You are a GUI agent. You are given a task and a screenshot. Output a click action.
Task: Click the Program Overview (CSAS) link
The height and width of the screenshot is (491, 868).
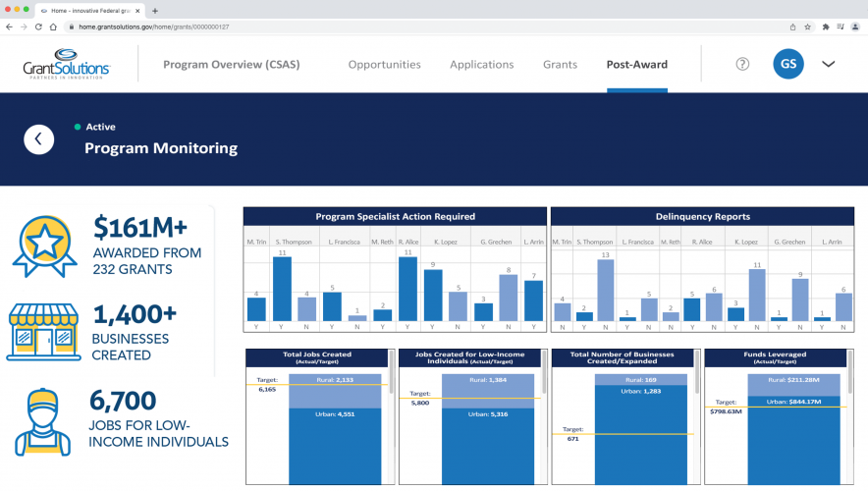(231, 65)
